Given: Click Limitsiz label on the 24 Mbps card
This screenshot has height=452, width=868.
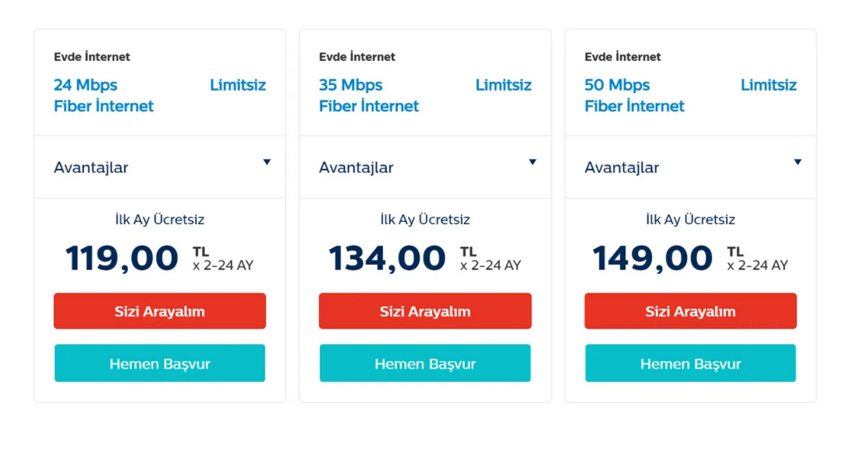Looking at the screenshot, I should coord(238,85).
